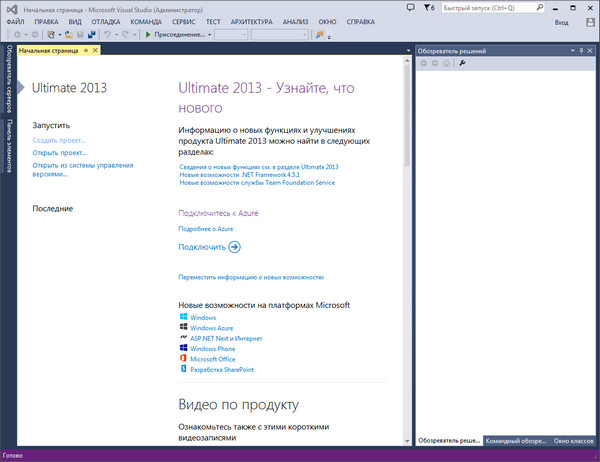Open the СЕРВИС menu

(184, 22)
